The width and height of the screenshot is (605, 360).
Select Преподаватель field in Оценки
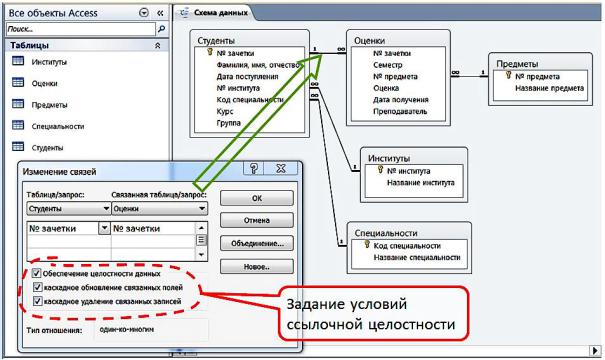click(x=400, y=112)
